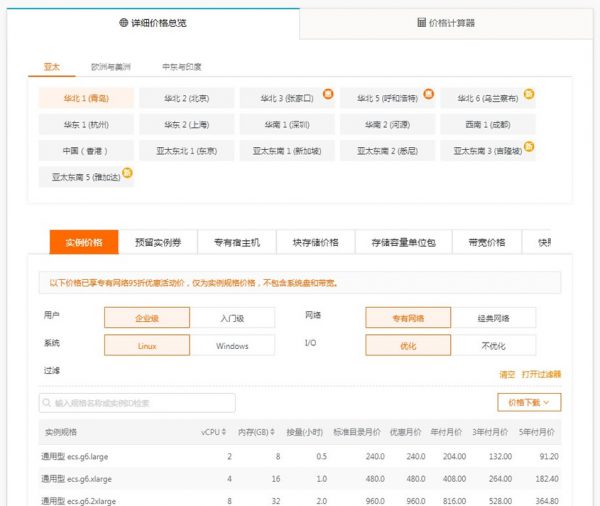Choose 经典网络 network option

[492, 318]
